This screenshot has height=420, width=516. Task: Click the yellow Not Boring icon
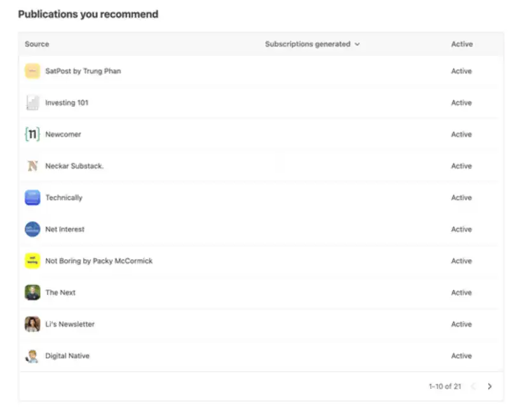32,261
